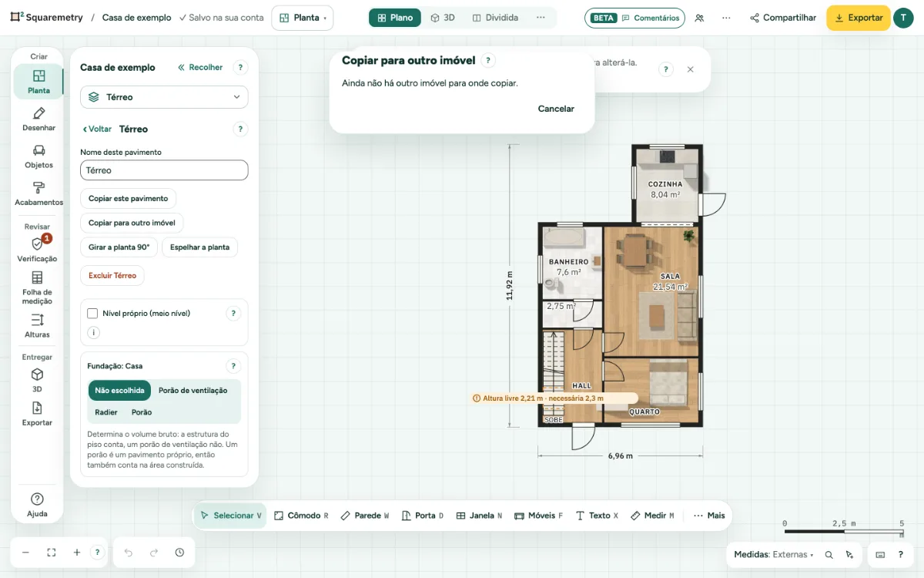Open the Acabamentos paint roller panel

point(38,193)
